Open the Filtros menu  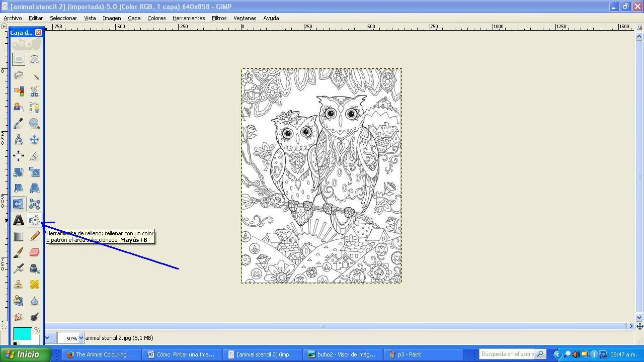pos(219,18)
